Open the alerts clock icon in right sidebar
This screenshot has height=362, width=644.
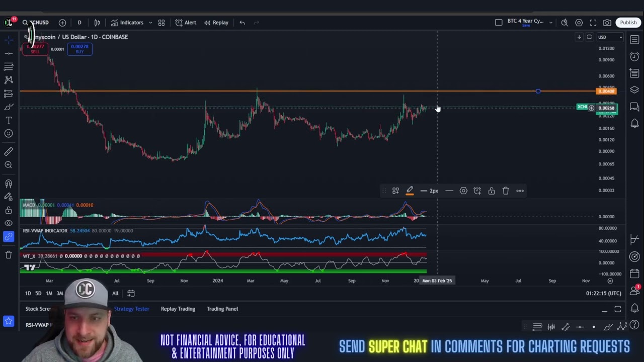point(634,57)
